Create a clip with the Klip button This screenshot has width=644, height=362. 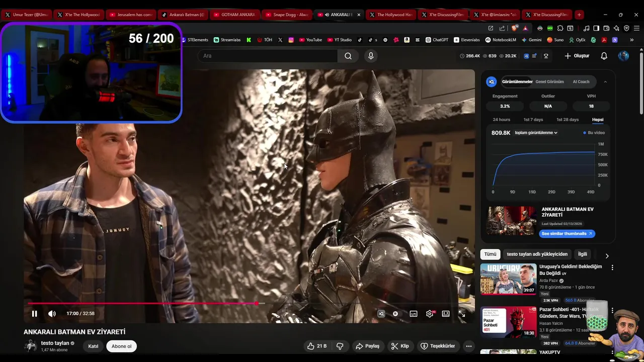pyautogui.click(x=400, y=346)
